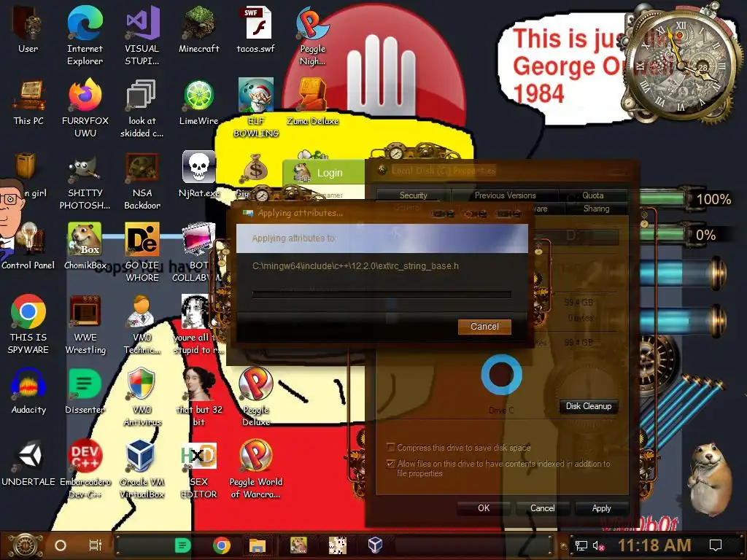Open NSA Backdoor shortcut

click(142, 180)
